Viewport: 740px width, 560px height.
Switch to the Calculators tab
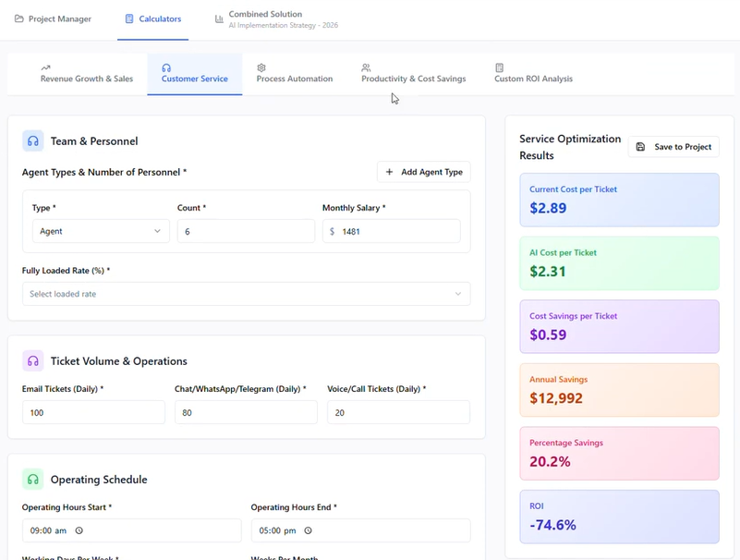pyautogui.click(x=153, y=18)
